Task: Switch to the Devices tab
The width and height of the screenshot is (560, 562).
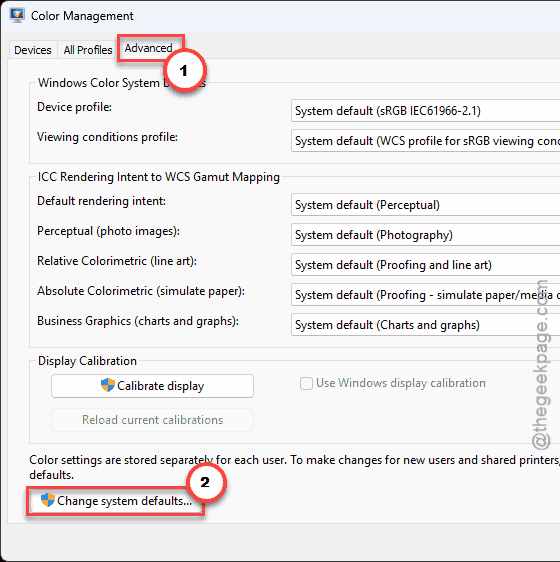Action: [33, 50]
